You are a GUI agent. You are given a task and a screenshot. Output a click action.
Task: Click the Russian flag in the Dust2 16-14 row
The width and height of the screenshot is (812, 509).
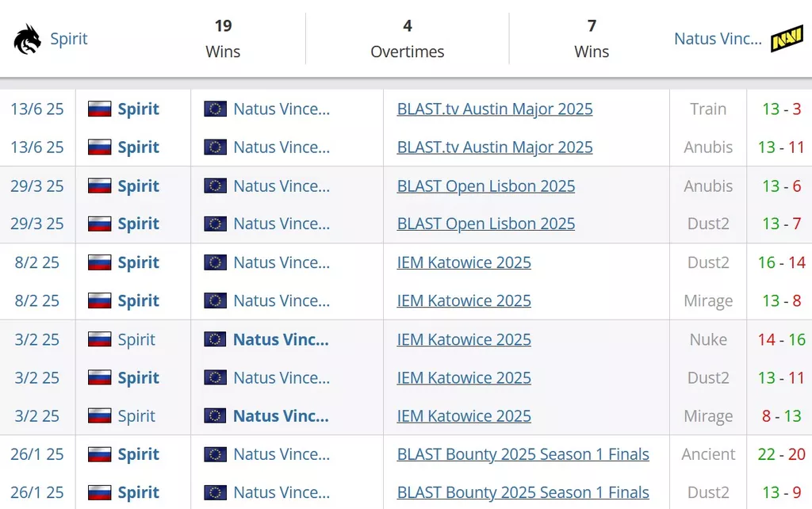(99, 262)
